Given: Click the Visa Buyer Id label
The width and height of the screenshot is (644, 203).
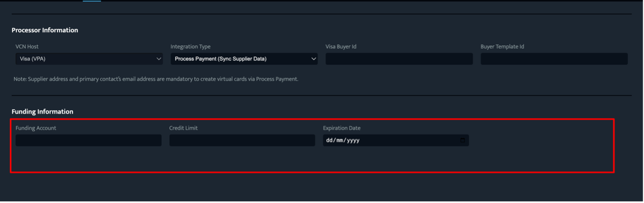Looking at the screenshot, I should point(341,47).
